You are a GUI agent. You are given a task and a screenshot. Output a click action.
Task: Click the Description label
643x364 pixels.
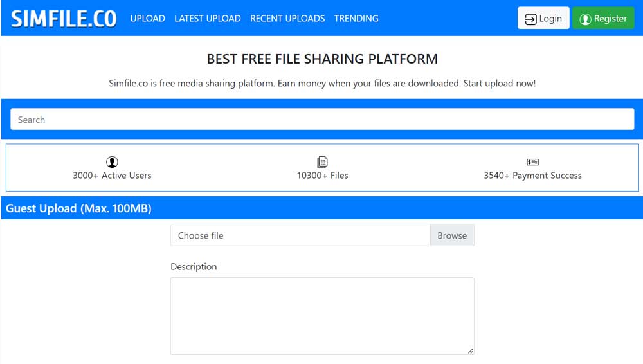pos(194,267)
